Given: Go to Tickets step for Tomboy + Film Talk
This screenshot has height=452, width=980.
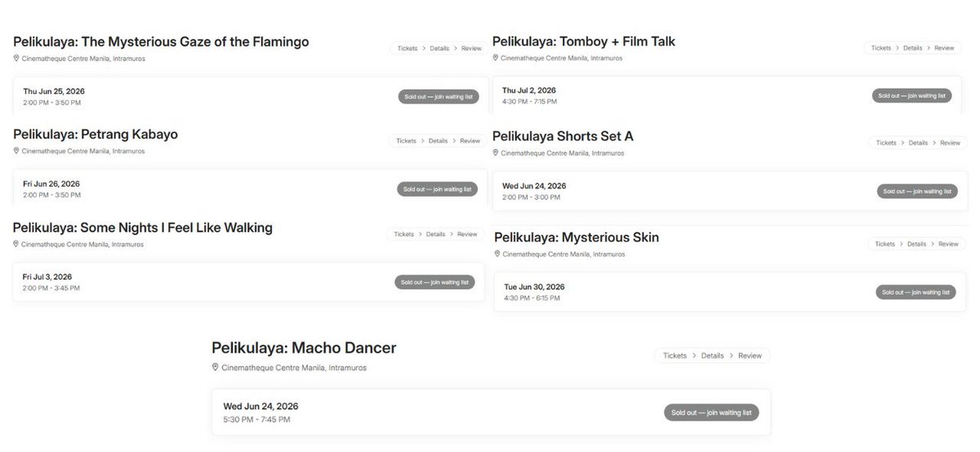Looking at the screenshot, I should click(881, 48).
